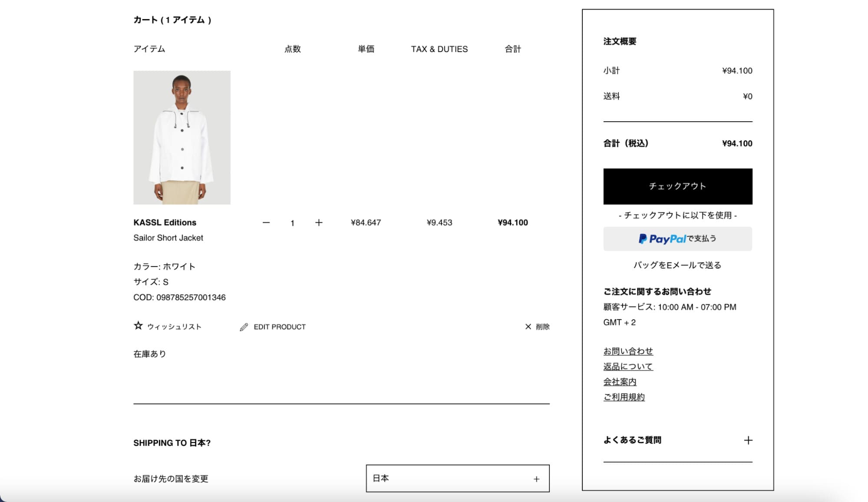The width and height of the screenshot is (868, 502).
Task: Click the サイズ: S text
Action: [151, 282]
